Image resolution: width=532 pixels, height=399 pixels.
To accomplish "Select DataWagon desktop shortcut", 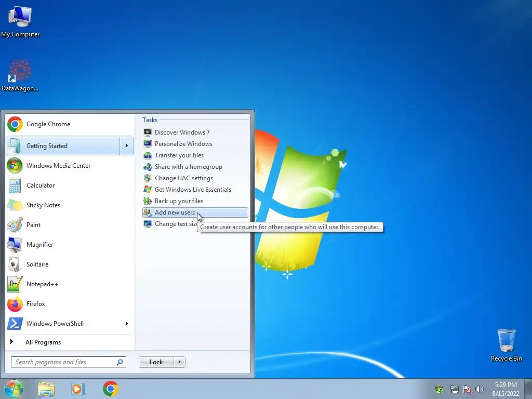I will [x=20, y=75].
